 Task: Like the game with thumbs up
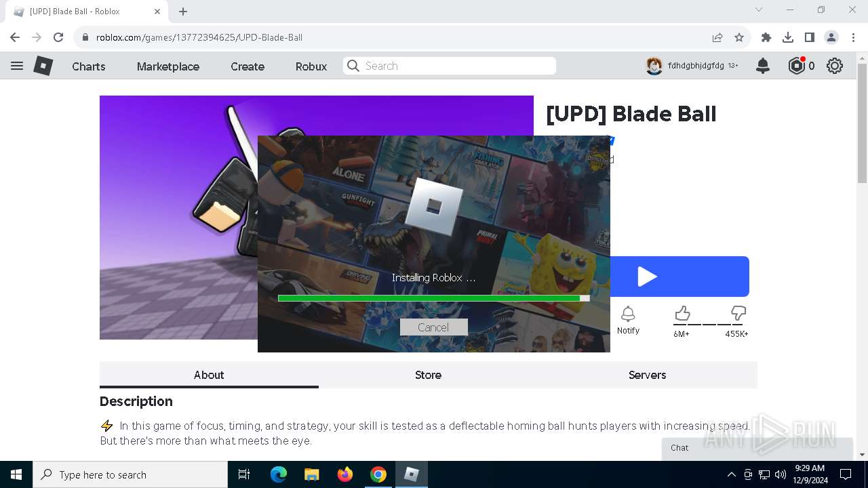[x=682, y=313]
